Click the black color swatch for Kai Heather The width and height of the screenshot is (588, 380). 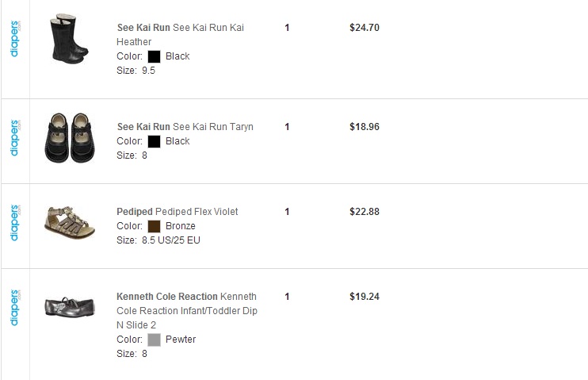pyautogui.click(x=154, y=56)
